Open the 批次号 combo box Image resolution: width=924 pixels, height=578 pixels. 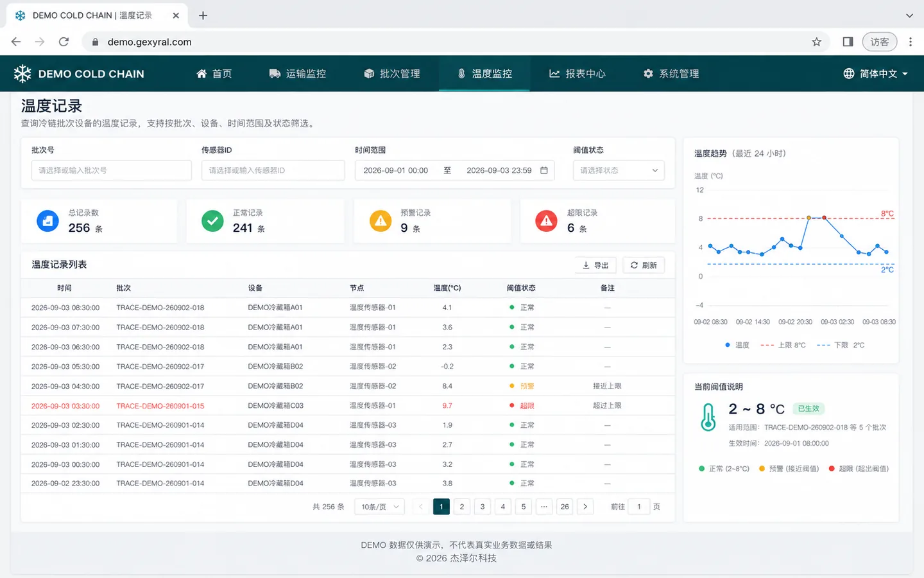(112, 170)
